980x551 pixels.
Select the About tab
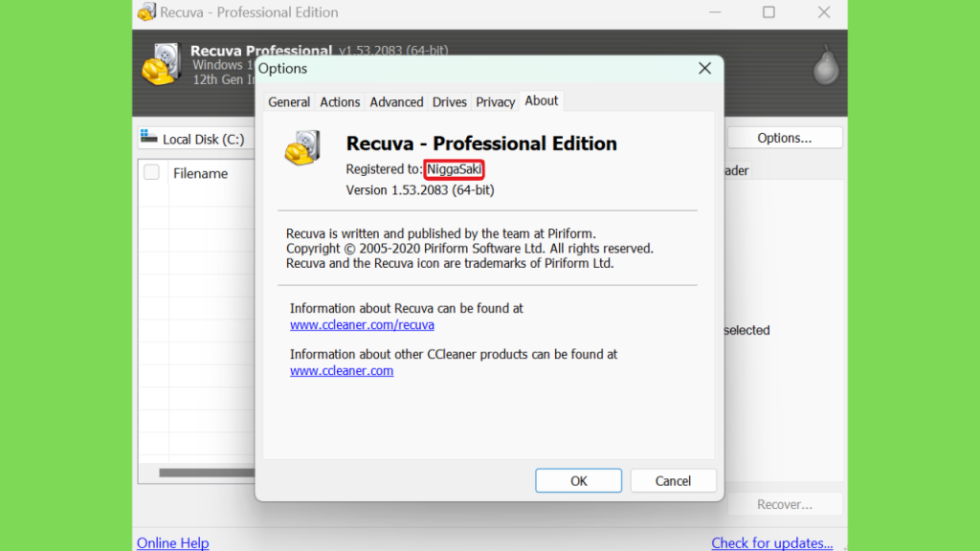point(542,100)
